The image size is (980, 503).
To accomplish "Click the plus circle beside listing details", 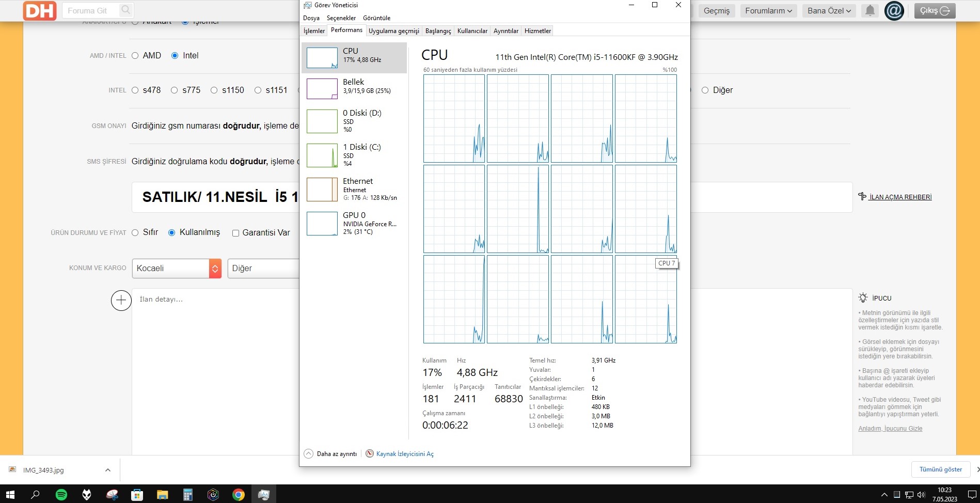I will tap(121, 300).
